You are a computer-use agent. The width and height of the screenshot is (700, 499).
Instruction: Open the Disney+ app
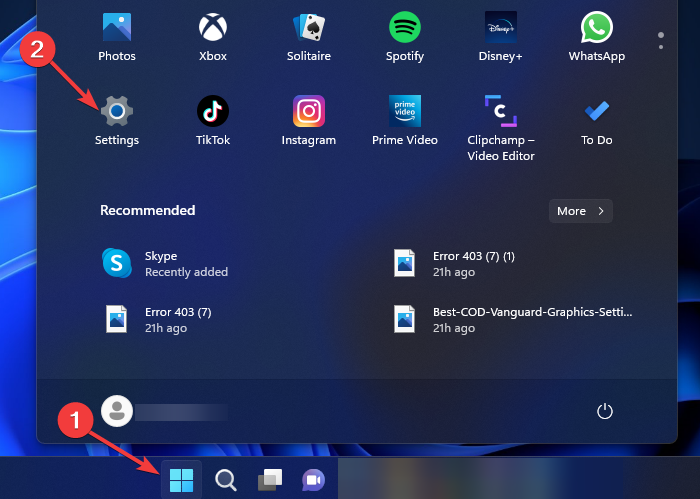[x=500, y=37]
